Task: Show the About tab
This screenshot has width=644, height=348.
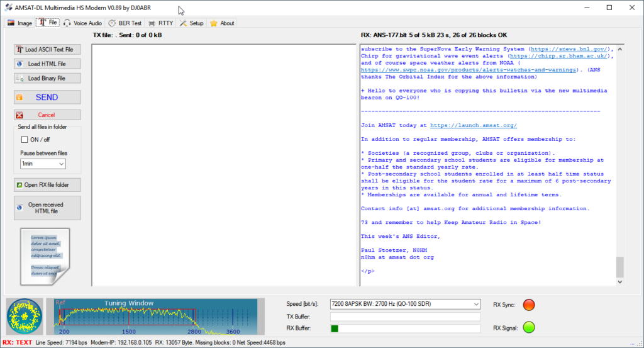Action: click(x=222, y=23)
